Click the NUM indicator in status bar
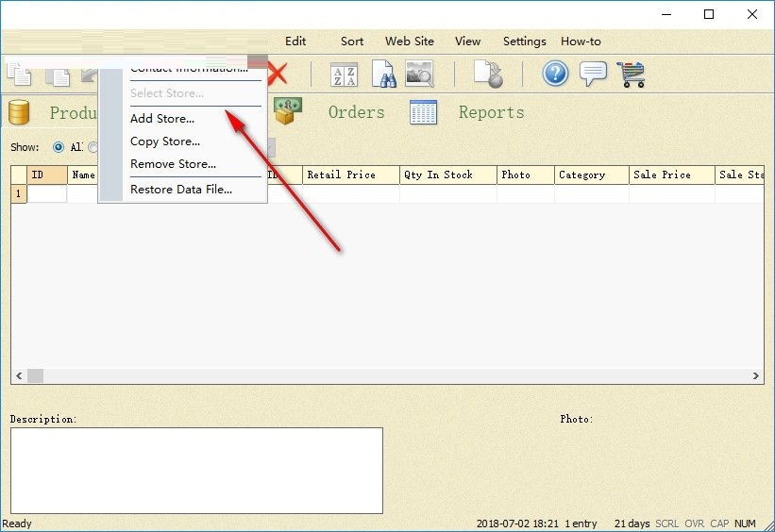The height and width of the screenshot is (532, 775). 745,524
